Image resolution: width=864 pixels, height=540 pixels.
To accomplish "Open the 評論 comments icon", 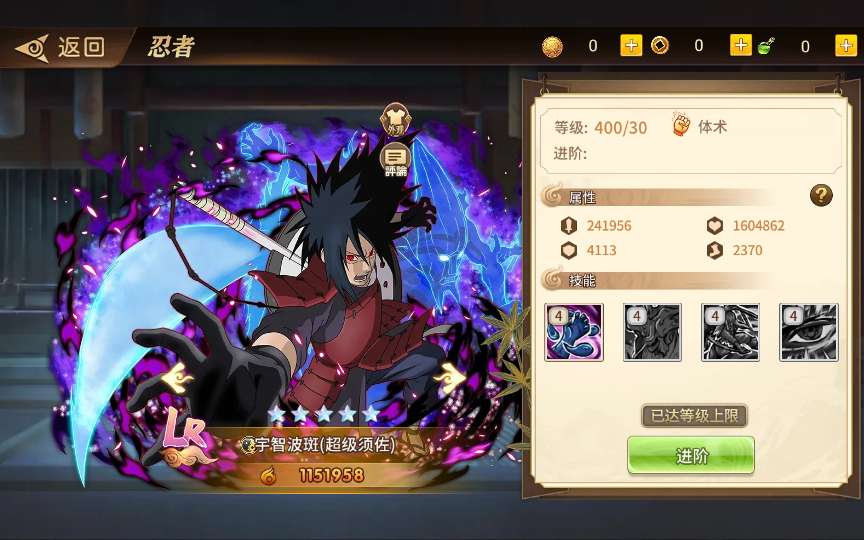I will (396, 160).
